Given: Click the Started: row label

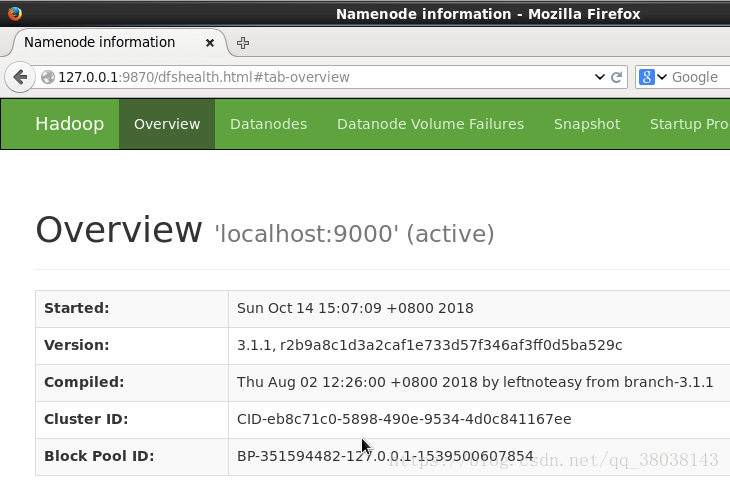Looking at the screenshot, I should (77, 308).
